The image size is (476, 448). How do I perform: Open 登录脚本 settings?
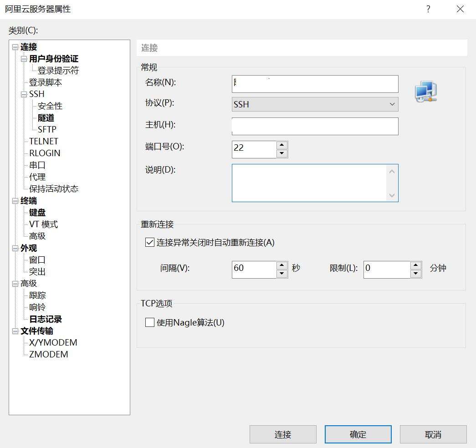(x=46, y=82)
